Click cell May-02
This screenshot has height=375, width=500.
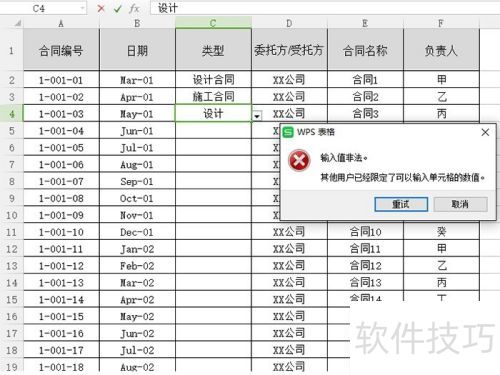(x=137, y=316)
